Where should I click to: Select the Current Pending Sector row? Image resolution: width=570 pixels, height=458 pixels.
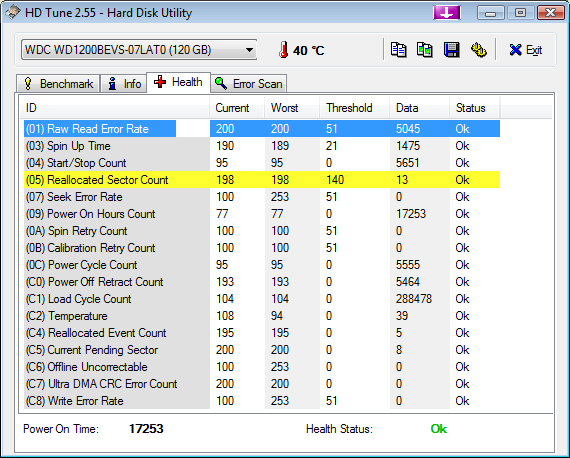[x=262, y=350]
